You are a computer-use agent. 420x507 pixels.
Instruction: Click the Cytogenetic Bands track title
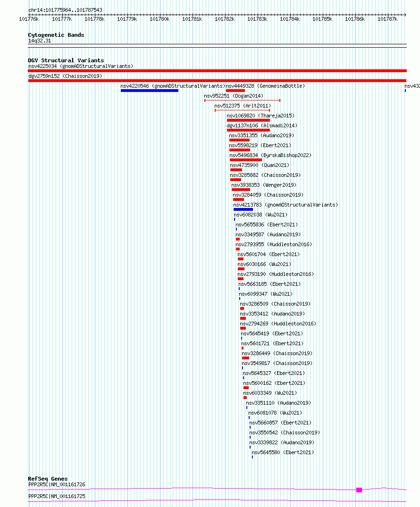point(56,35)
